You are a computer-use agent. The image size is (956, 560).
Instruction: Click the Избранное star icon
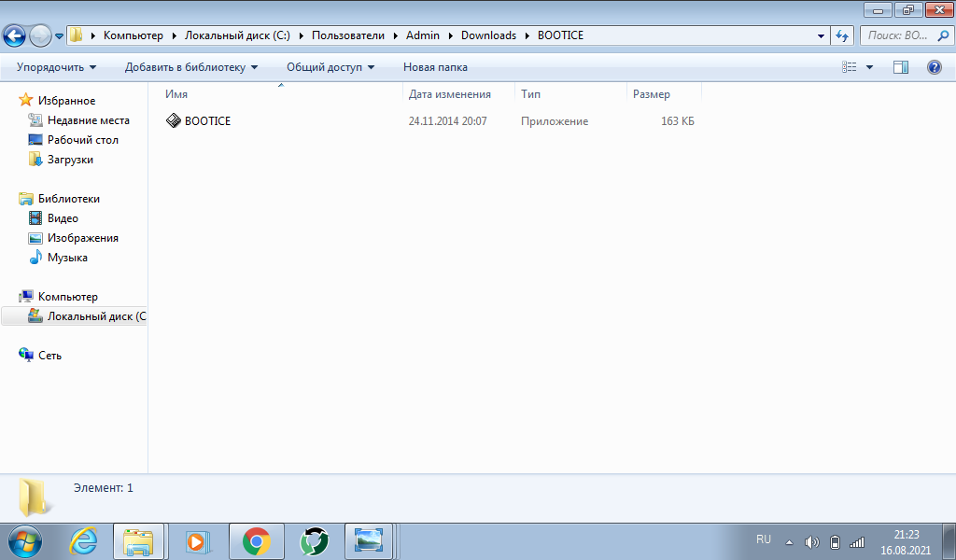tap(25, 100)
